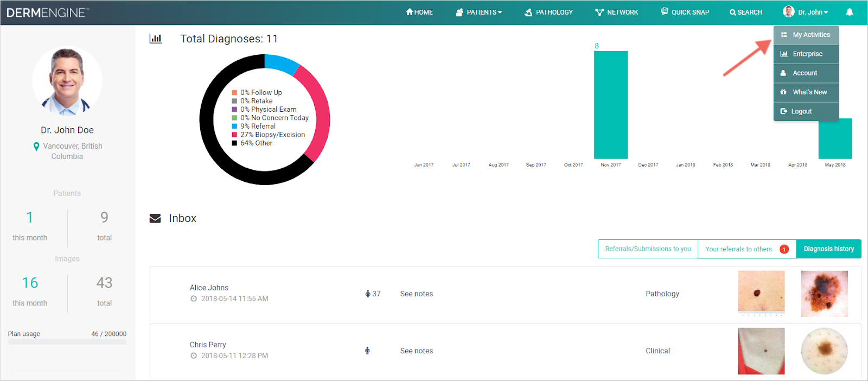Click the Vancouver location pin icon

(x=36, y=146)
